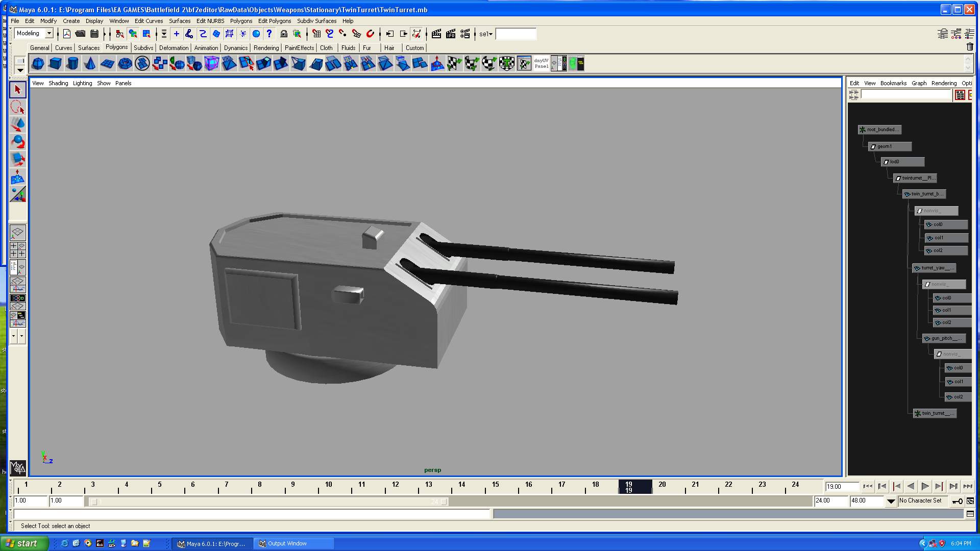
Task: Click the IPR render icon
Action: 451,34
